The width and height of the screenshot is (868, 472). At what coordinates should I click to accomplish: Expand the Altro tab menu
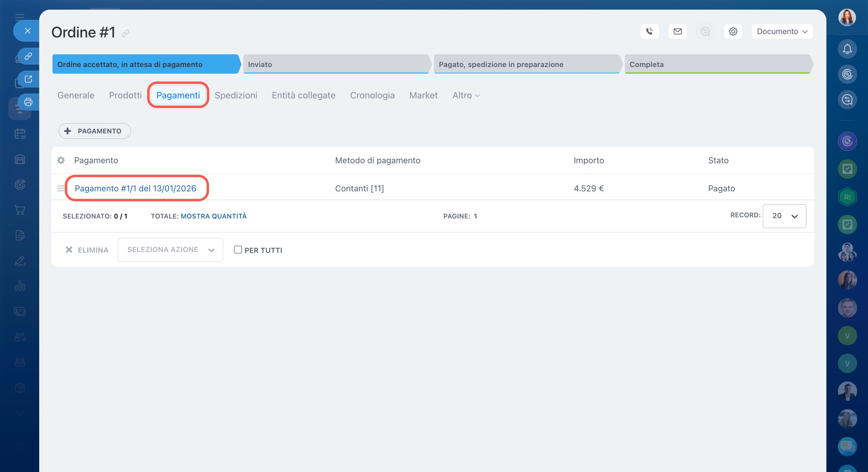point(466,95)
